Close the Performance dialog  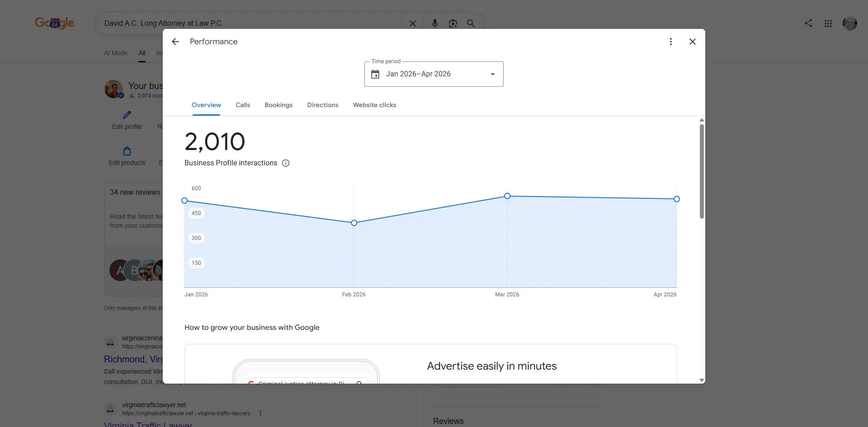(x=693, y=42)
